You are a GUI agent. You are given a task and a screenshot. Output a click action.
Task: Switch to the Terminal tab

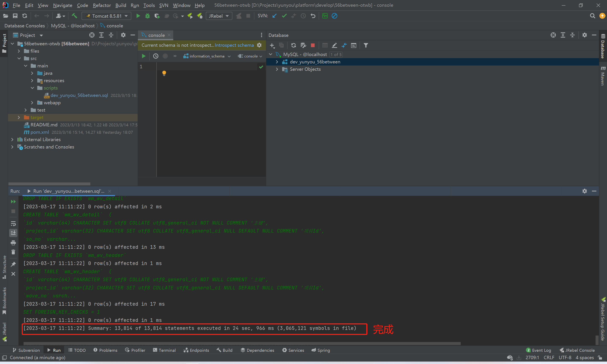coord(164,350)
